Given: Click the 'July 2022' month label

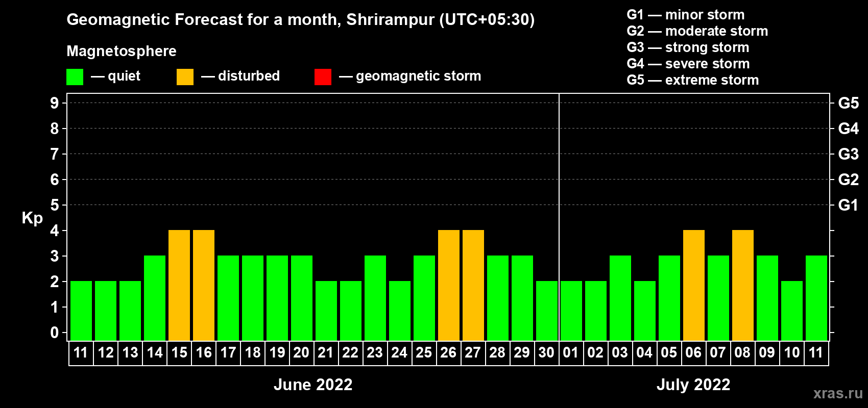Looking at the screenshot, I should pyautogui.click(x=693, y=385).
